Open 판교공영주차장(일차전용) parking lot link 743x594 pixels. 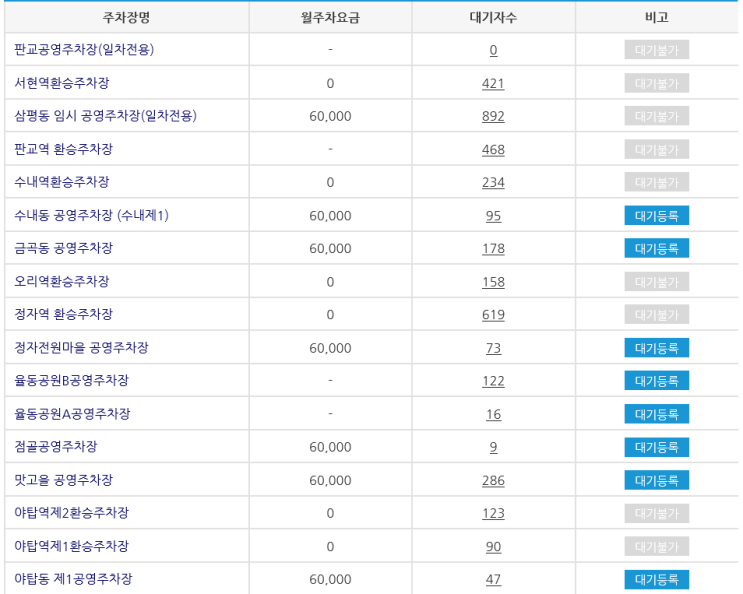tap(84, 49)
